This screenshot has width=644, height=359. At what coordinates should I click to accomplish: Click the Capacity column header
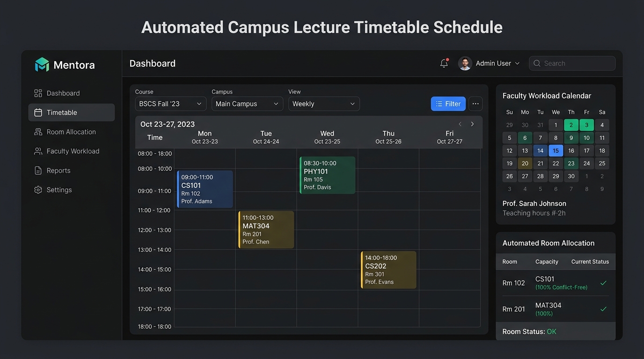click(x=547, y=262)
